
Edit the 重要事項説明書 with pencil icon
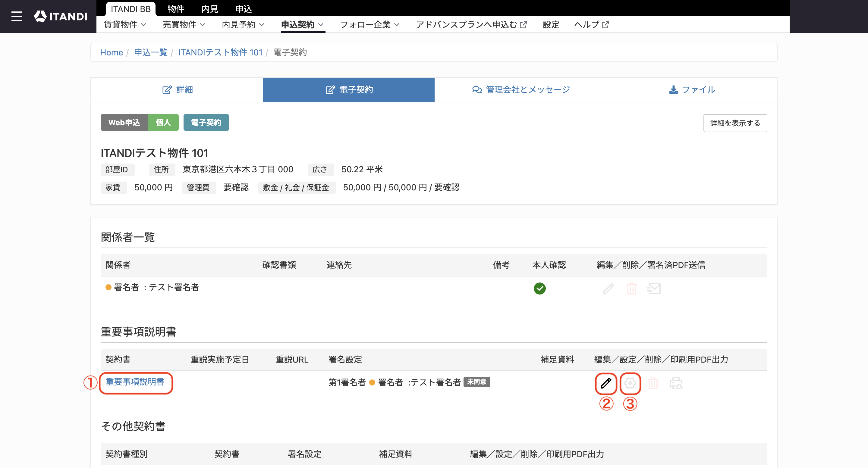(606, 383)
